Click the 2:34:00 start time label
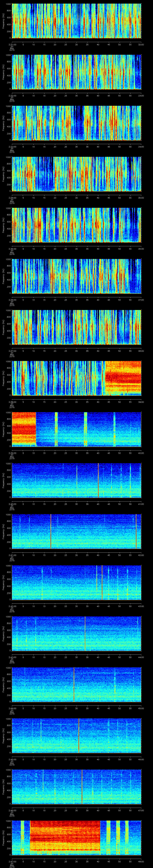This screenshot has height=868, width=153. coord(12,197)
